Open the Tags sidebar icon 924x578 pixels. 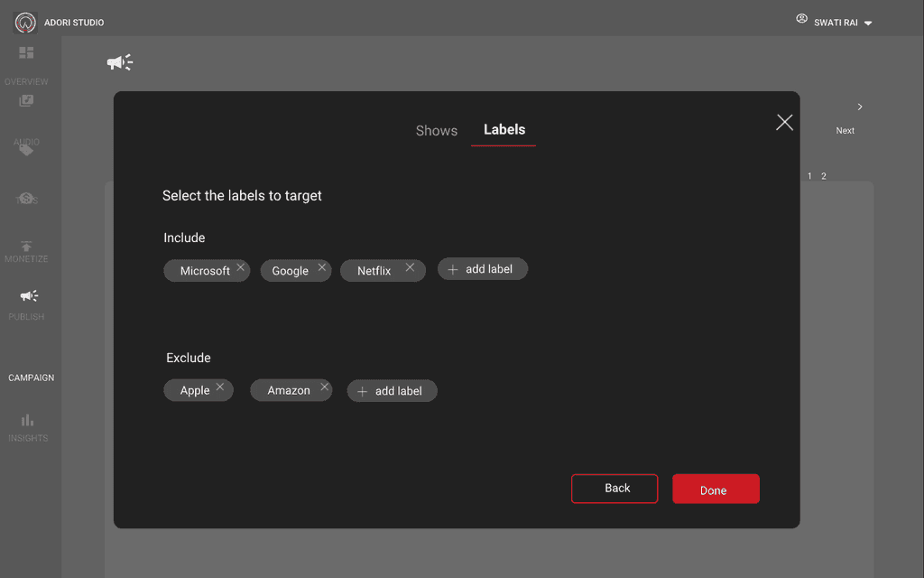coord(26,150)
